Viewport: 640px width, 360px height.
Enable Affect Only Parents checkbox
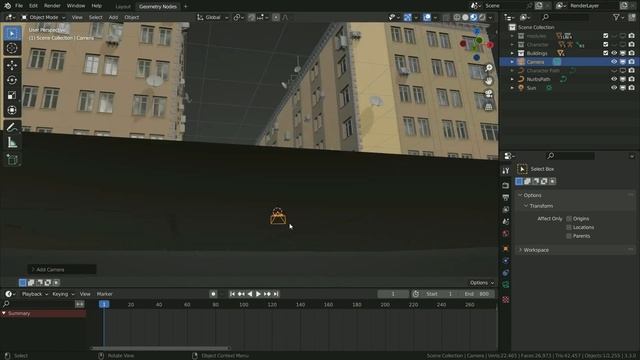pos(569,236)
